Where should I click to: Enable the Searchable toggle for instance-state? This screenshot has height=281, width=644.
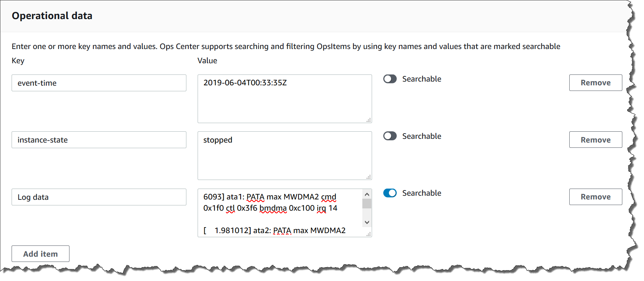click(390, 136)
